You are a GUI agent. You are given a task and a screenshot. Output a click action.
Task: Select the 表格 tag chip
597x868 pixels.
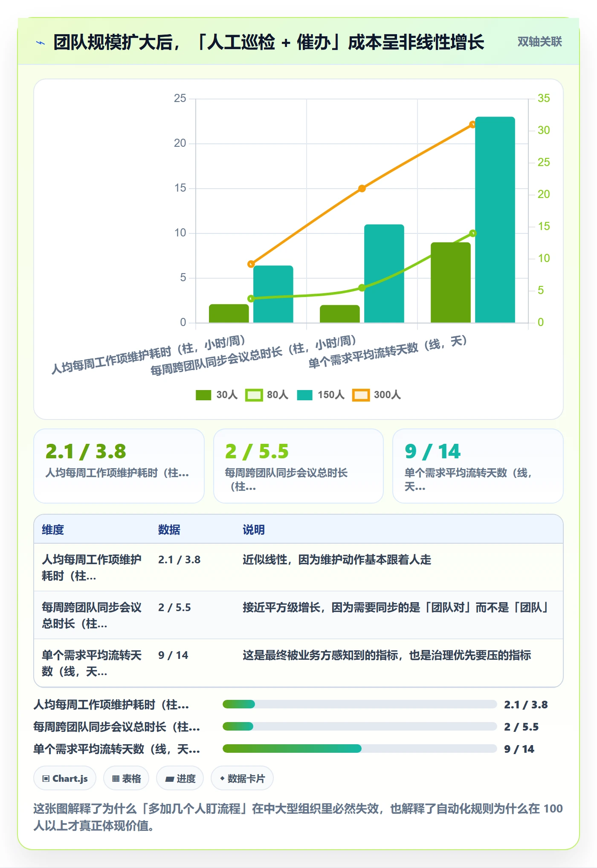(126, 778)
